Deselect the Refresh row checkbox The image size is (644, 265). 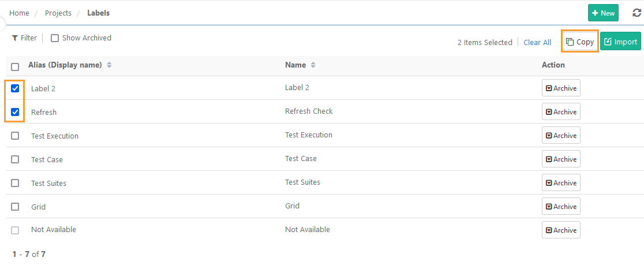pos(15,112)
